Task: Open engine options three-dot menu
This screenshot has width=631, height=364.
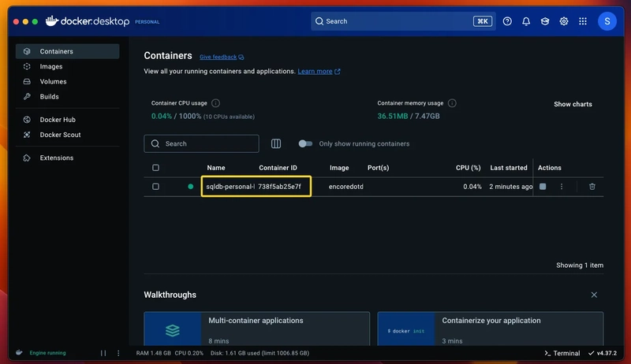Action: tap(118, 353)
